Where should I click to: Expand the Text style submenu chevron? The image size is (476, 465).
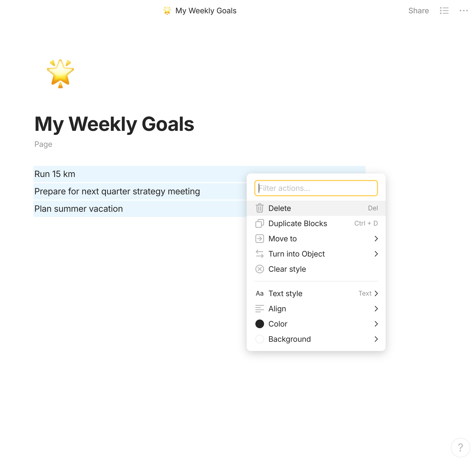(x=376, y=293)
